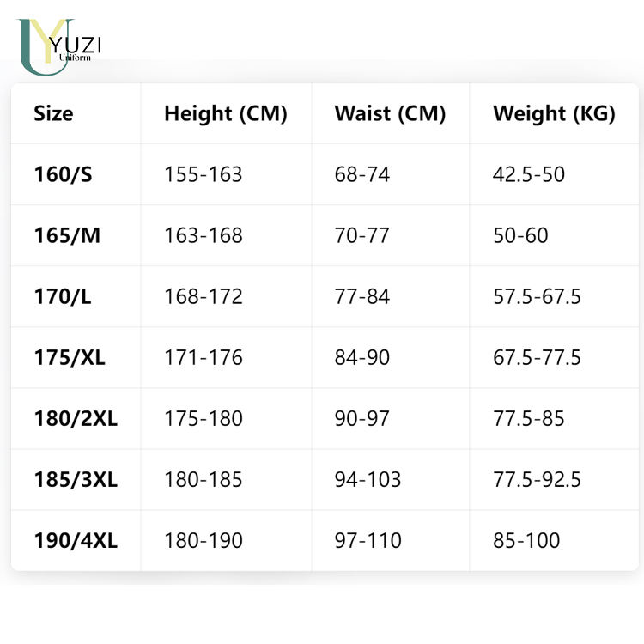Image resolution: width=644 pixels, height=644 pixels.
Task: Select the 170/L size row label
Action: click(63, 296)
